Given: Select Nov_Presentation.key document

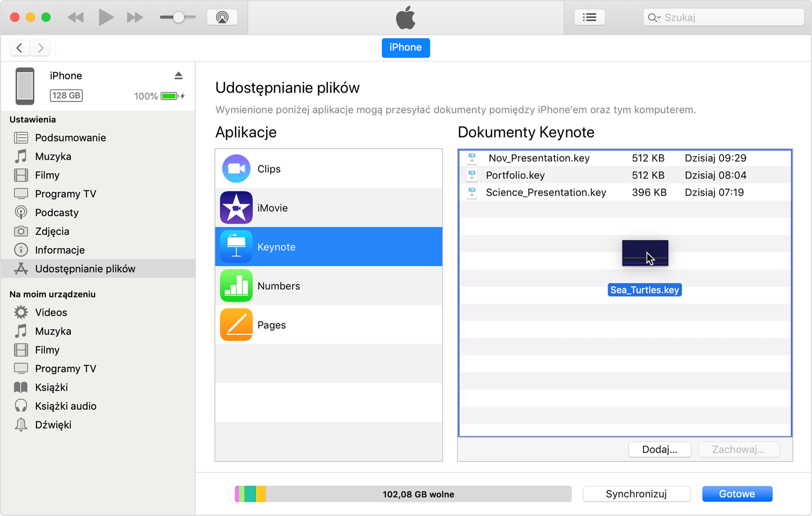Looking at the screenshot, I should (625, 158).
